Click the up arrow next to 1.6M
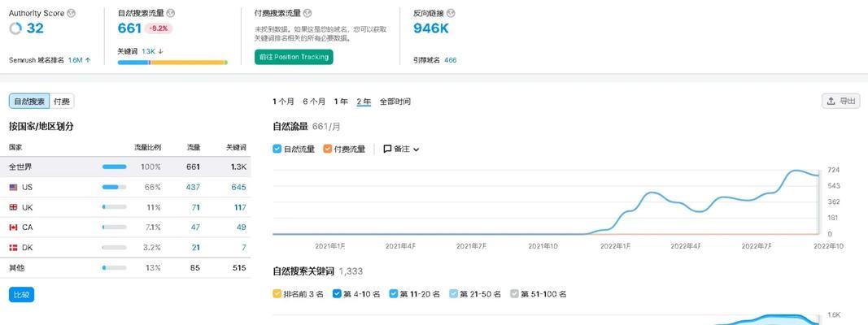 (88, 59)
